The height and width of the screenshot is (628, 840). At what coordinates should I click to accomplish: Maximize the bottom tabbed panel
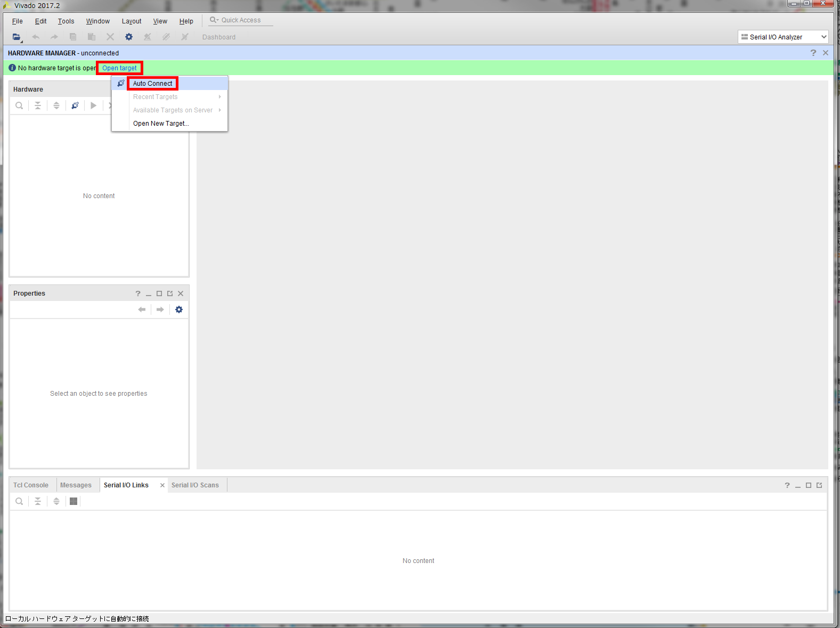(809, 485)
